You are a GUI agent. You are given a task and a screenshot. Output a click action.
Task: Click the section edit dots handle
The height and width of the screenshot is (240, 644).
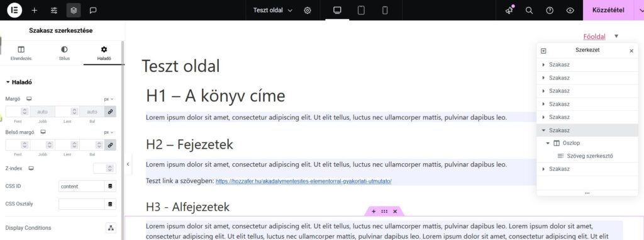click(384, 211)
